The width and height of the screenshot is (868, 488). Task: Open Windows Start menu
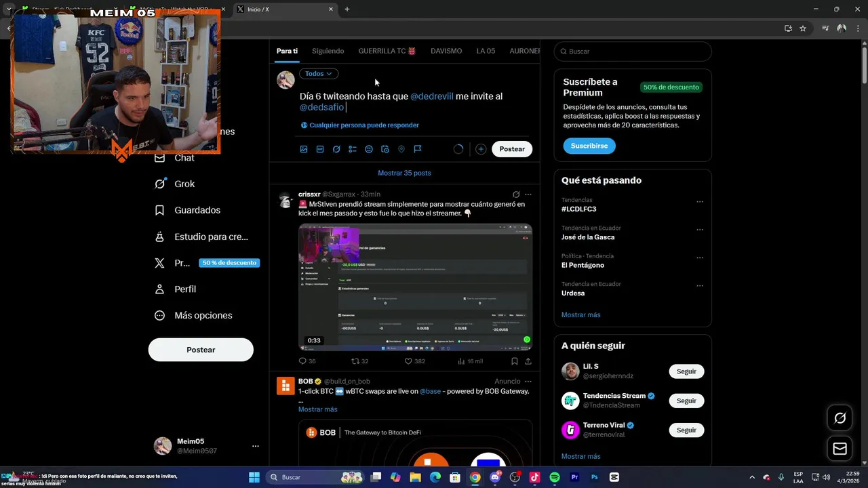254,477
